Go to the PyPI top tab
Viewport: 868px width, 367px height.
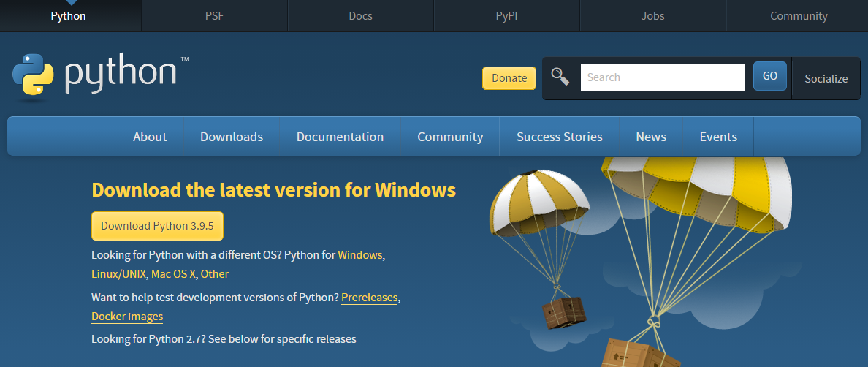click(x=506, y=16)
